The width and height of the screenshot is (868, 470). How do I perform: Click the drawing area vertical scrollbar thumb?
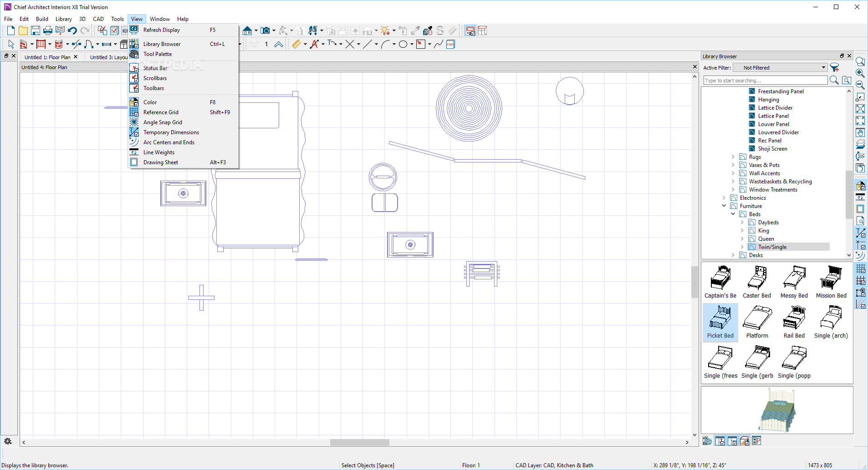[694, 282]
